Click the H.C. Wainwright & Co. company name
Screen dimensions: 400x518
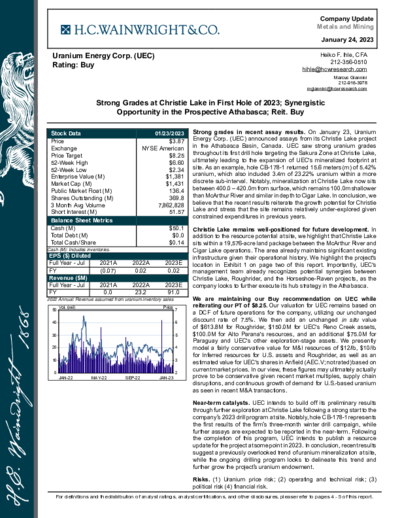[x=147, y=30]
